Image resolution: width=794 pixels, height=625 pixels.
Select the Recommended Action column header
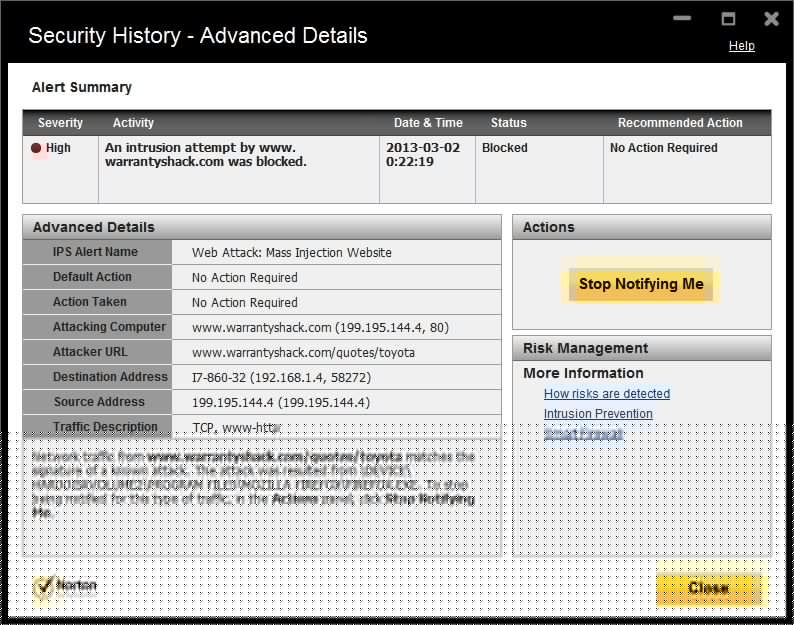click(680, 123)
